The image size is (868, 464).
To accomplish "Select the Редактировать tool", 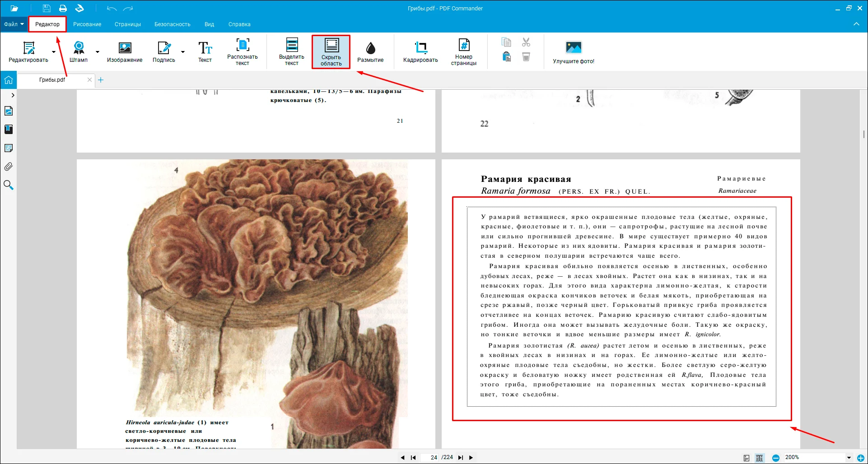I will 28,52.
